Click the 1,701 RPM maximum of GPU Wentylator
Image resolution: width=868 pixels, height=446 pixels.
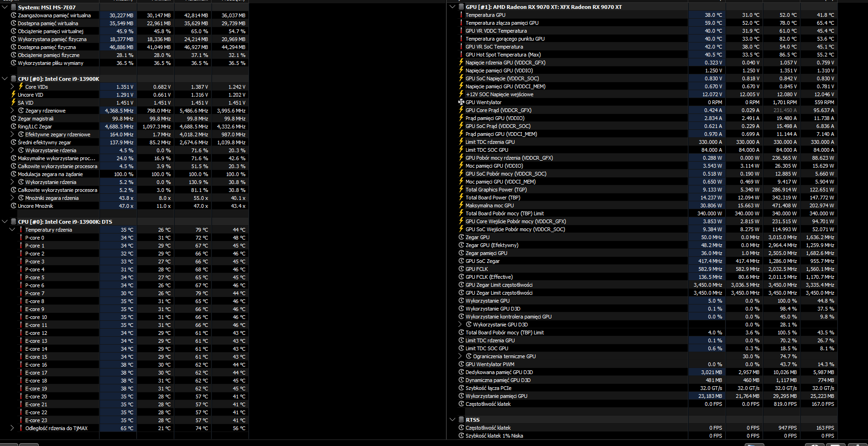coord(785,102)
